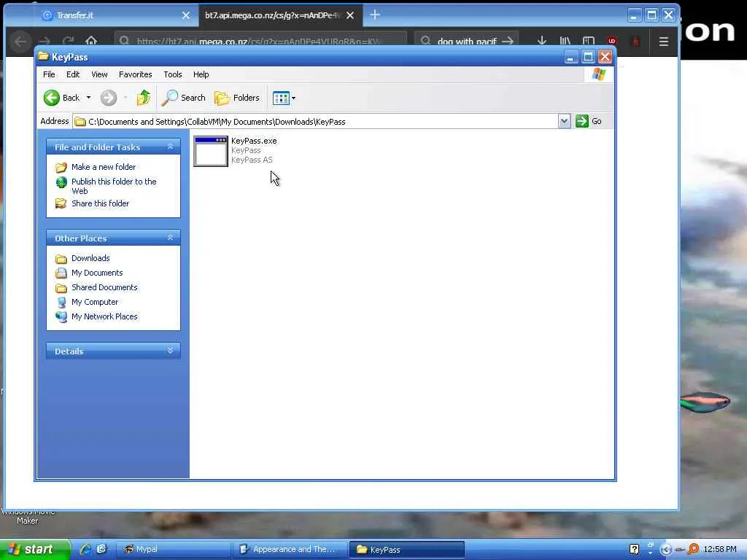Open the browser downloads arrow icon

click(x=542, y=42)
